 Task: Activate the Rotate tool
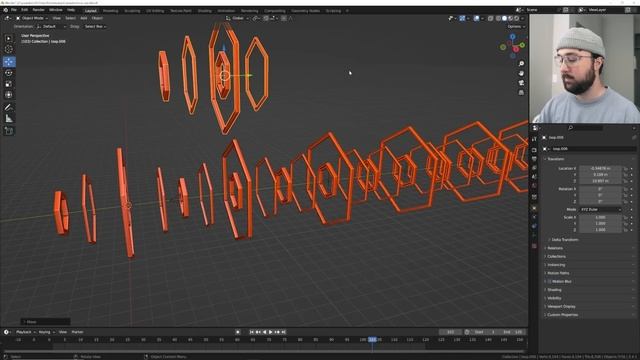[9, 73]
